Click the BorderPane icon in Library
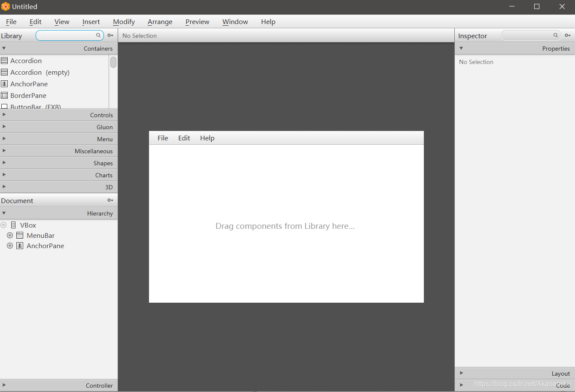Viewport: 575px width, 392px height. point(4,95)
